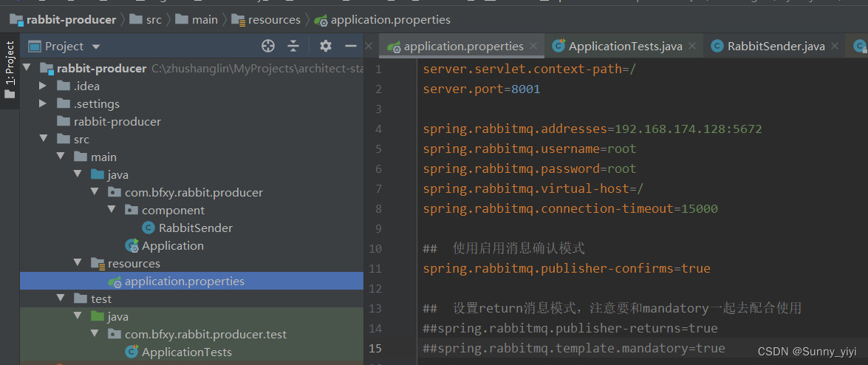Viewport: 868px width, 365px height.
Task: Click the Locate/Scroll from Source target icon
Action: (x=268, y=46)
